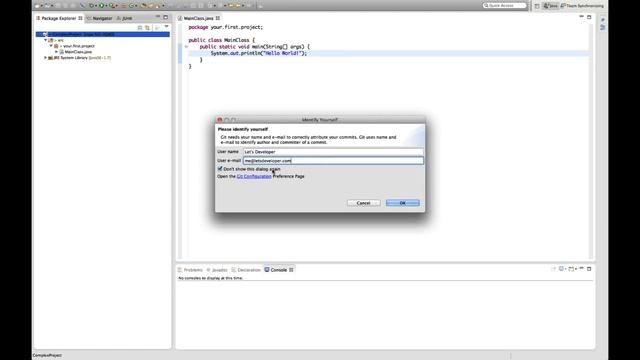Click the User name input field
The height and width of the screenshot is (360, 640).
[333, 151]
